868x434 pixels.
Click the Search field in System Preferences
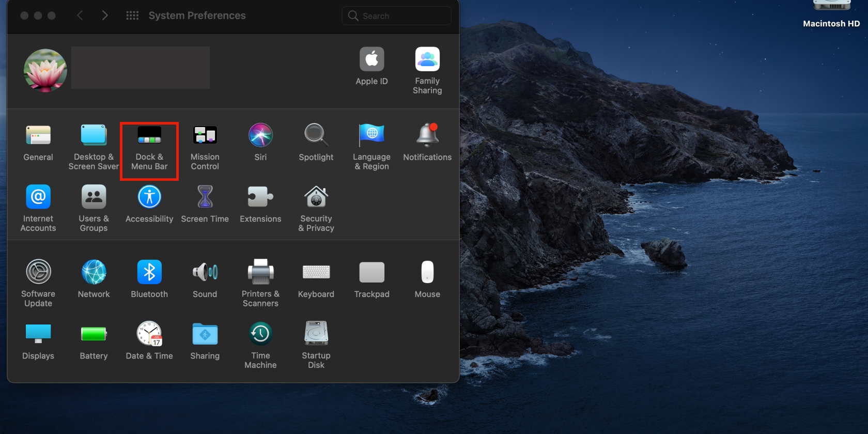[396, 16]
